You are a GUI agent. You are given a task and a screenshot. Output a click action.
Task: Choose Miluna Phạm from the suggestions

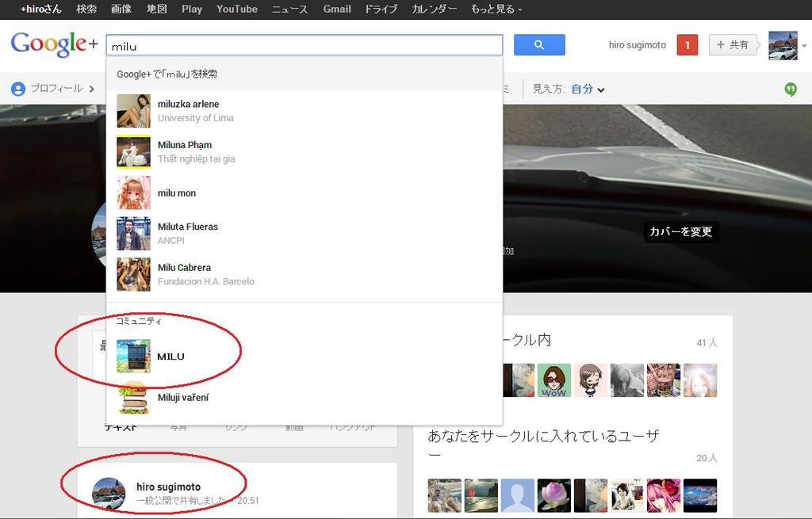click(304, 151)
